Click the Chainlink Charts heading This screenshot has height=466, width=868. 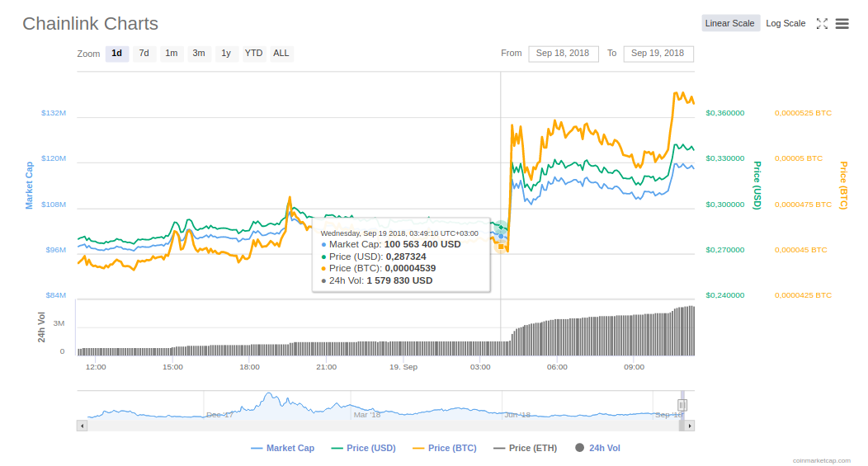click(90, 24)
